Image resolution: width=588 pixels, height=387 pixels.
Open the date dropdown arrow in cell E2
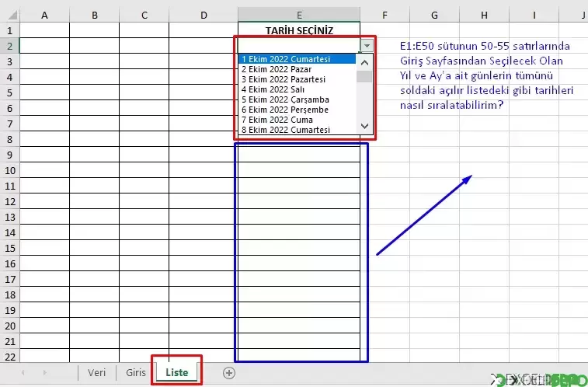tap(367, 46)
